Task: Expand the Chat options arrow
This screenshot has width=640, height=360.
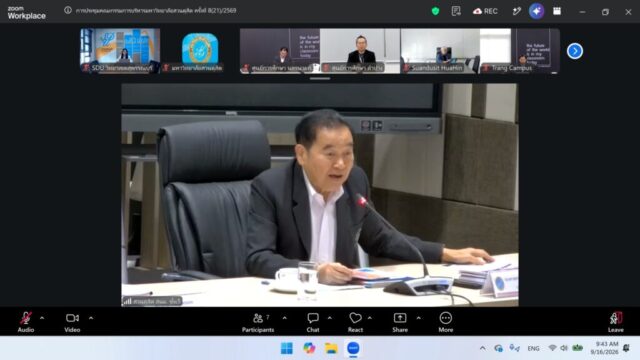Action: 329,318
